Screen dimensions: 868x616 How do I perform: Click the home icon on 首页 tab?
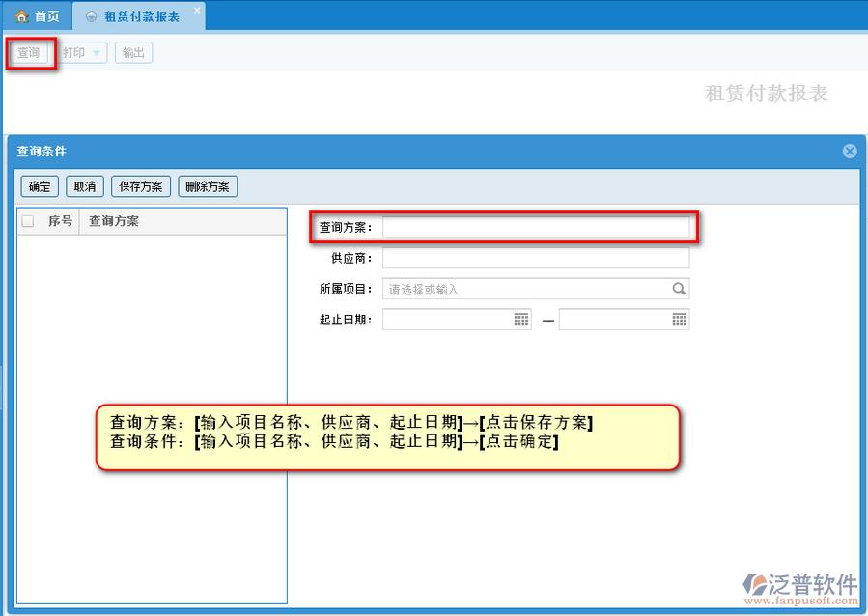point(22,16)
